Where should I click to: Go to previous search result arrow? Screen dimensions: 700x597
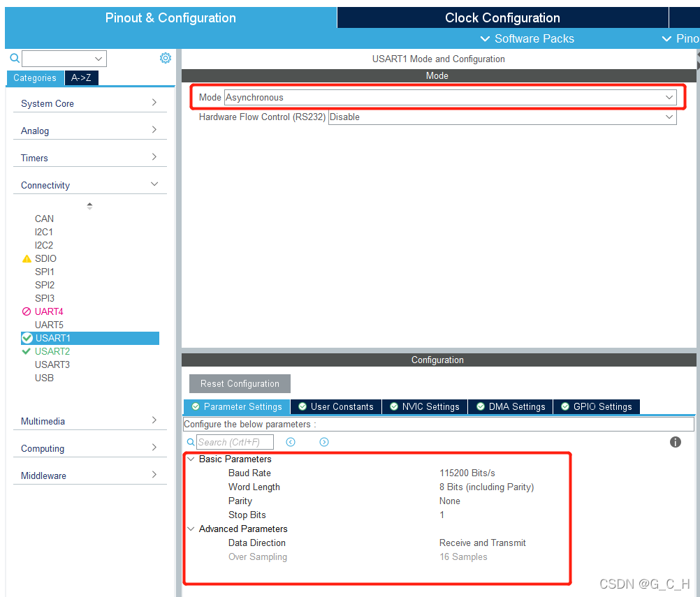pos(291,442)
